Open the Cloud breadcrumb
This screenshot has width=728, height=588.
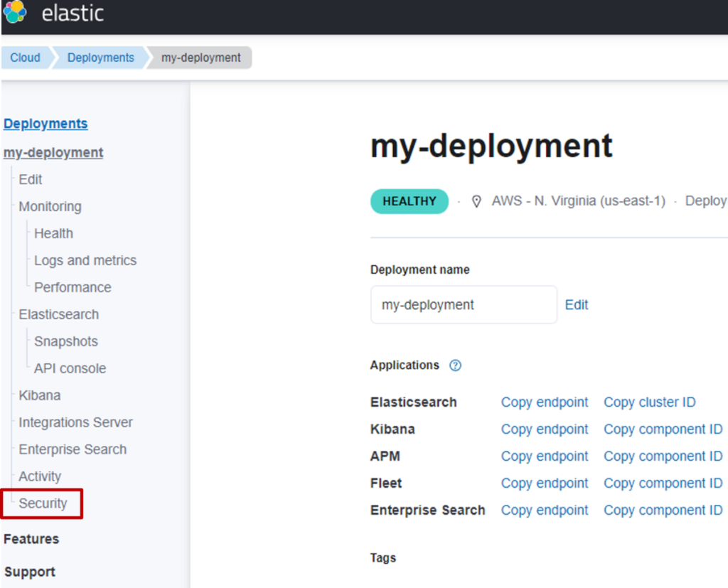[25, 58]
